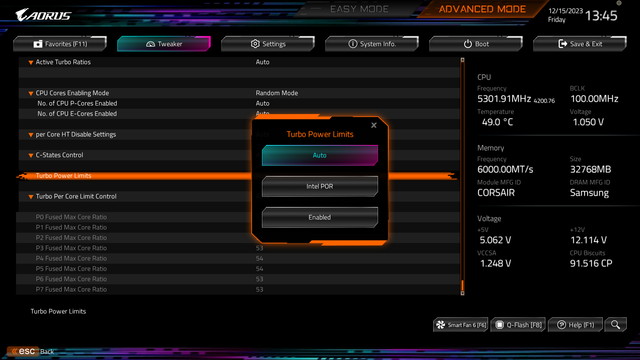The image size is (640, 360).
Task: Click P6 Fused Max Core Ratio
Action: (71, 279)
